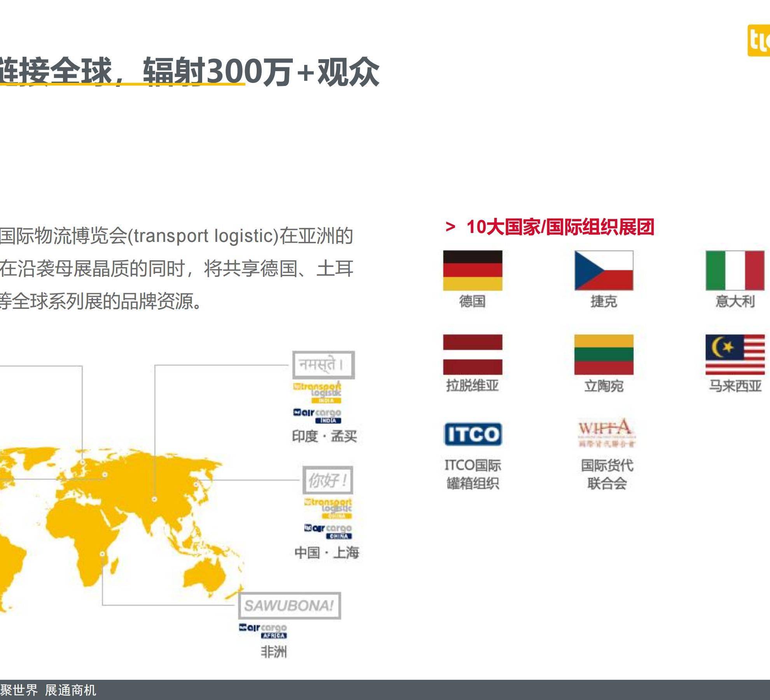
Task: Click the Italy flag image
Action: (x=735, y=270)
